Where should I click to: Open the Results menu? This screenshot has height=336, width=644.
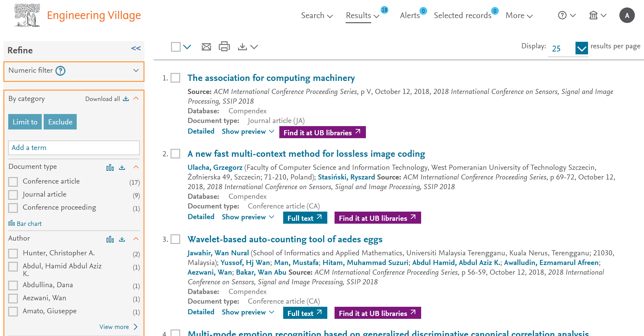[363, 15]
